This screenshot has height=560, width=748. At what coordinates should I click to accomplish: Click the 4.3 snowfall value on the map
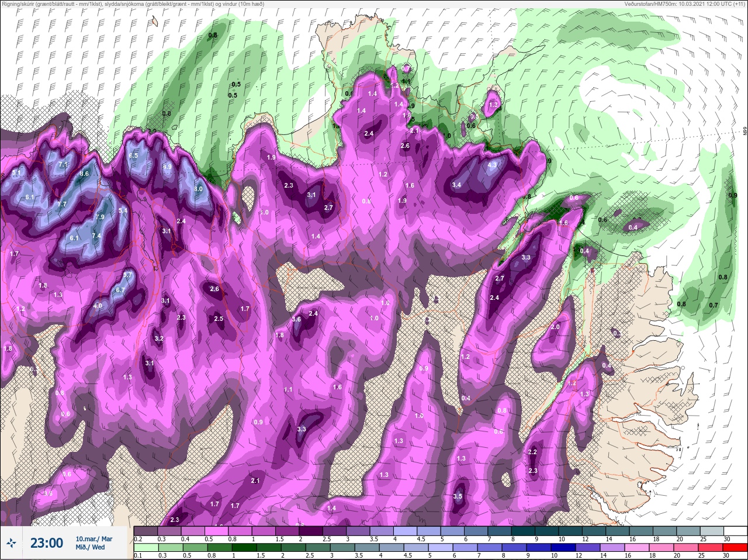(492, 165)
